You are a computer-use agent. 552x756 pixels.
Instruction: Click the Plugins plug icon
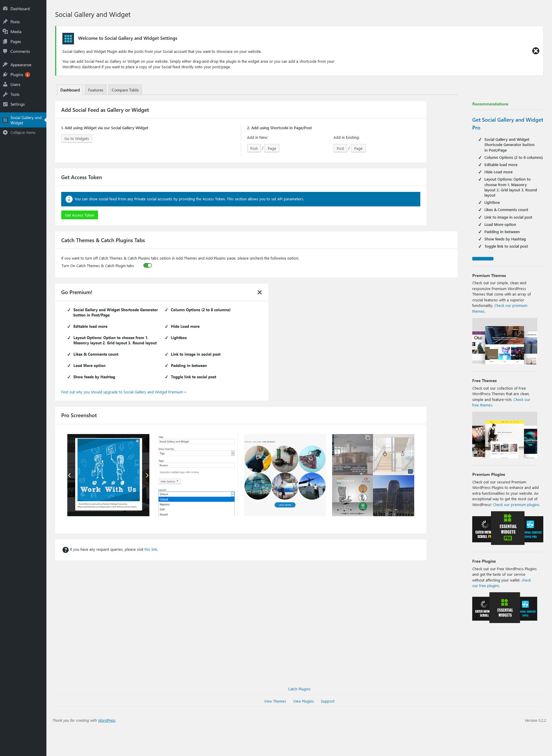(x=5, y=75)
